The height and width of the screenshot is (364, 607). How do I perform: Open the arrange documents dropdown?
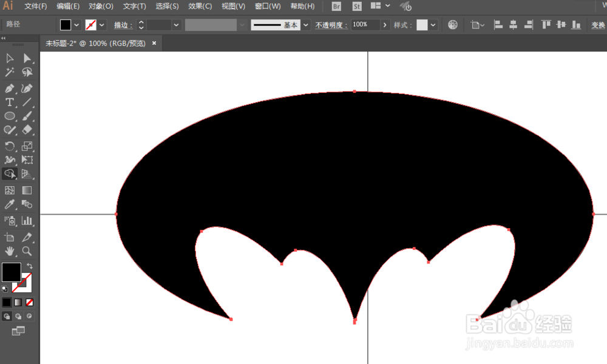coord(380,6)
